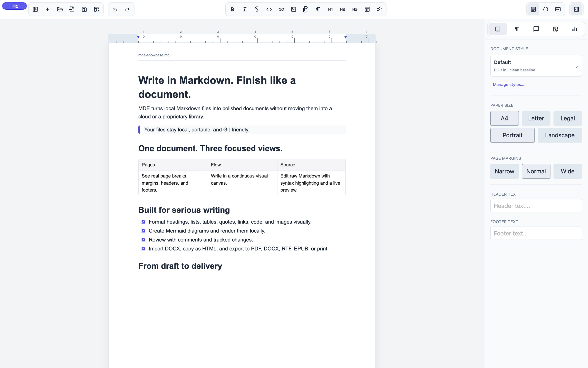Image resolution: width=588 pixels, height=368 pixels.
Task: Switch to Markdown preview view icon
Action: point(558,9)
